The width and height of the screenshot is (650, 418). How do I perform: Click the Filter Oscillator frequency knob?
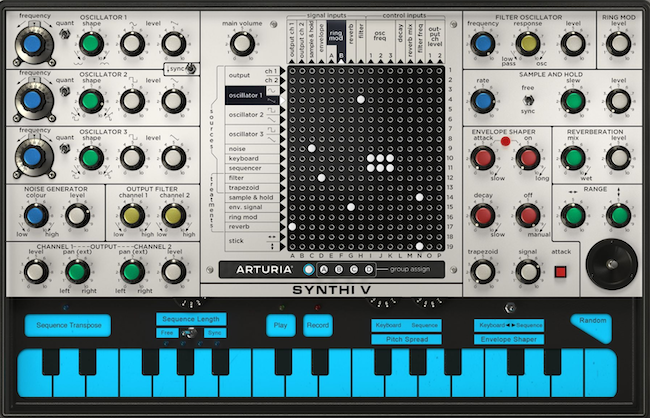tap(483, 43)
